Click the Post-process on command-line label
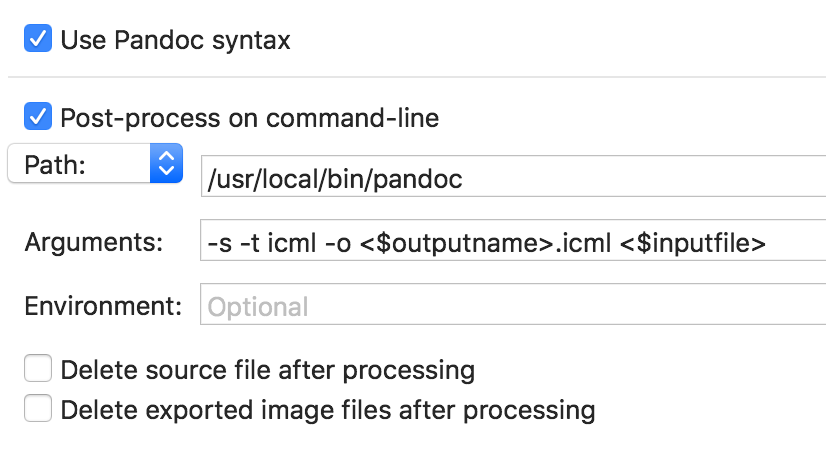The image size is (826, 460). coord(250,118)
